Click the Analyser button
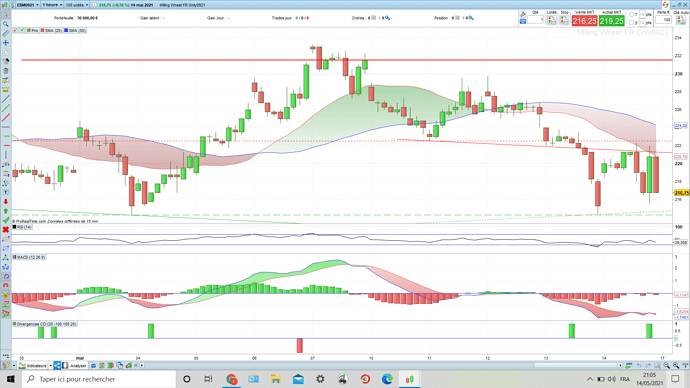Viewport: 690px width, 388px height. (74, 366)
